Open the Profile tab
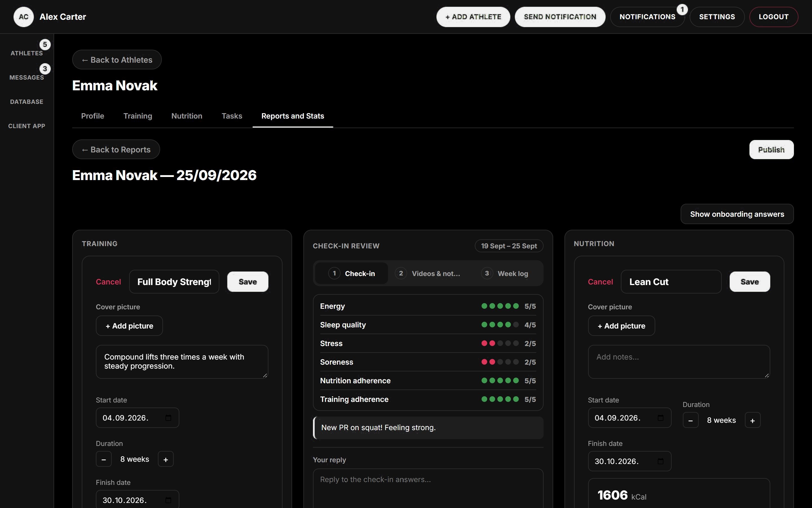The width and height of the screenshot is (812, 508). tap(92, 116)
